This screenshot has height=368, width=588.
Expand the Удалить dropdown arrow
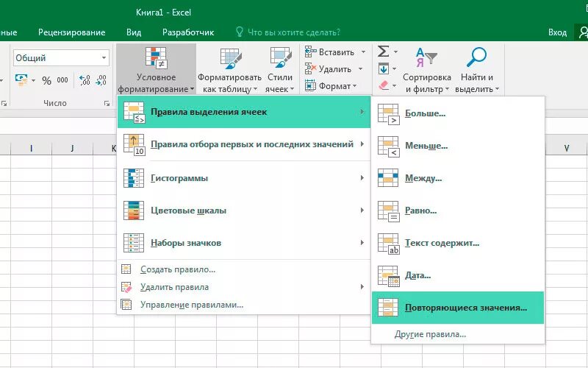[360, 68]
